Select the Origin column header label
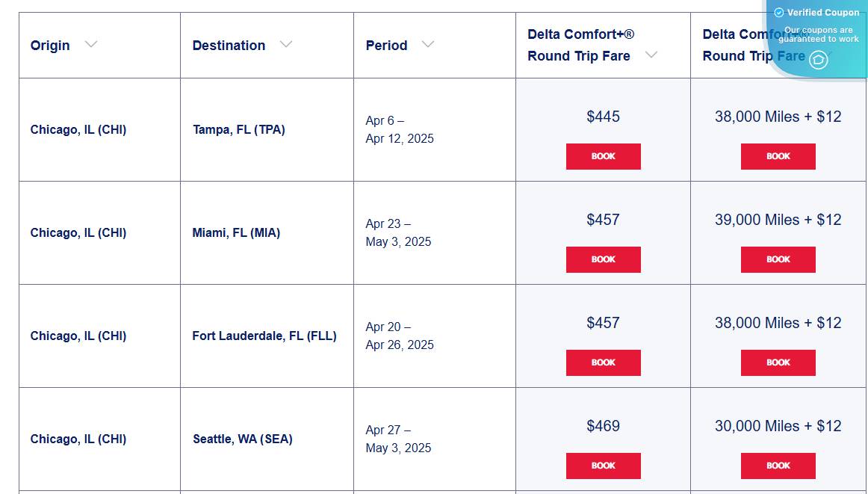This screenshot has height=494, width=868. click(x=50, y=45)
